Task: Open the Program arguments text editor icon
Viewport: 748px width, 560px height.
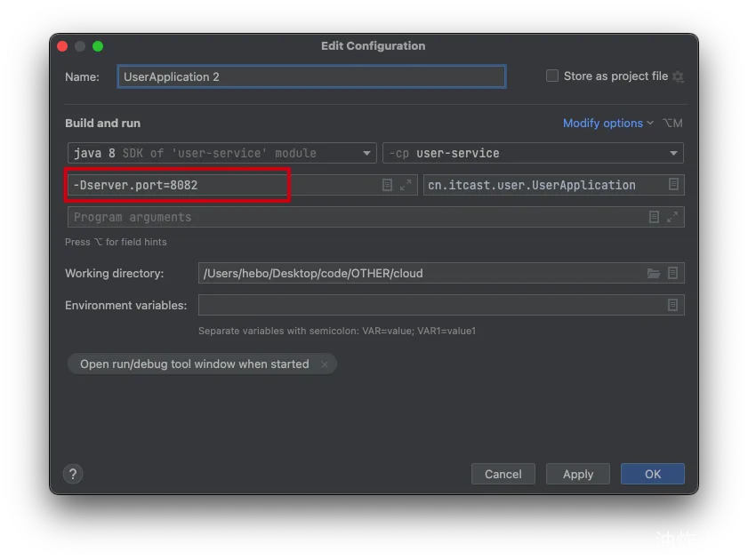Action: [654, 217]
